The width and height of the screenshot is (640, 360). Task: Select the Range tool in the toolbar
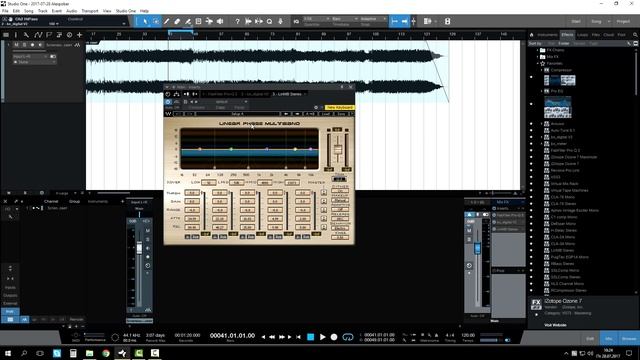click(x=156, y=21)
